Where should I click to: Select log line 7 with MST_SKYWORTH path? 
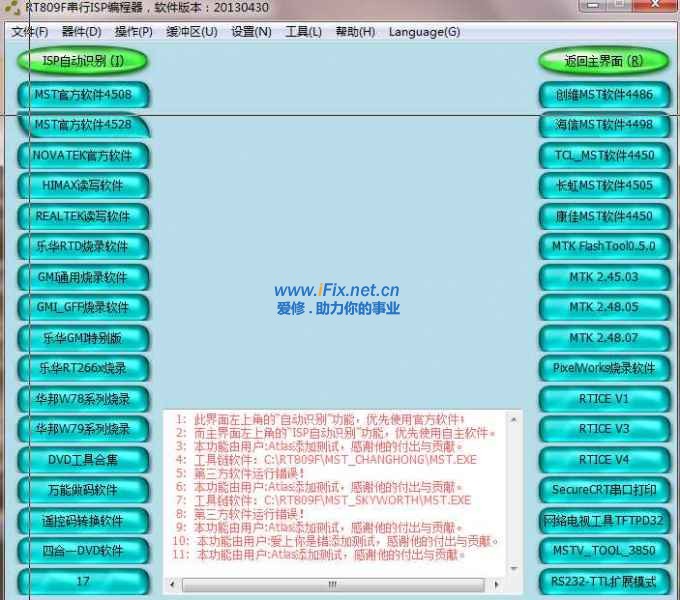click(x=323, y=500)
